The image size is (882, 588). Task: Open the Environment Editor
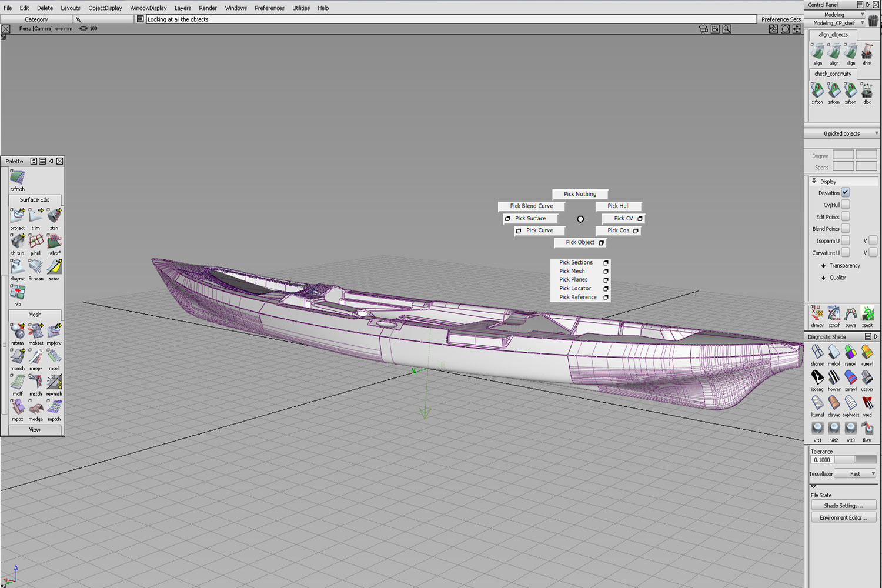tap(843, 517)
